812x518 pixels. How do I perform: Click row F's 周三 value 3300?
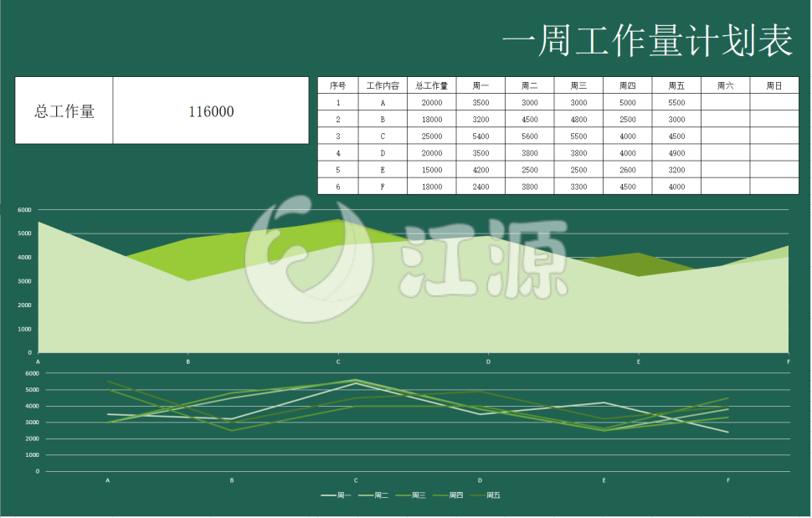pos(578,187)
